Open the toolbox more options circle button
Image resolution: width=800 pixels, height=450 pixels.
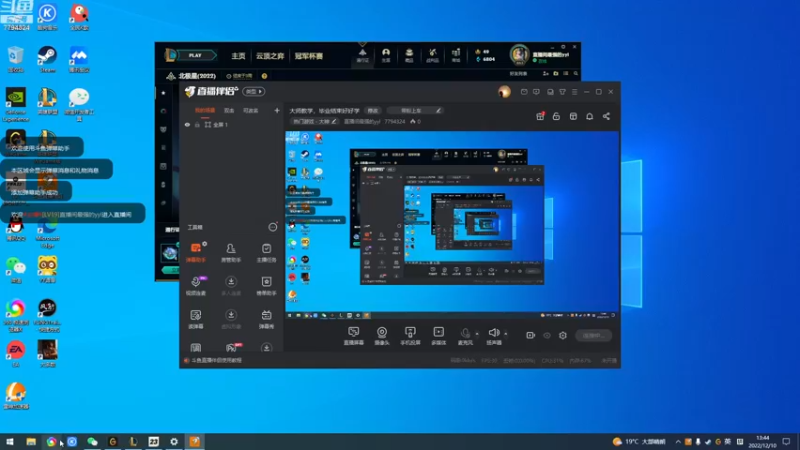point(273,227)
